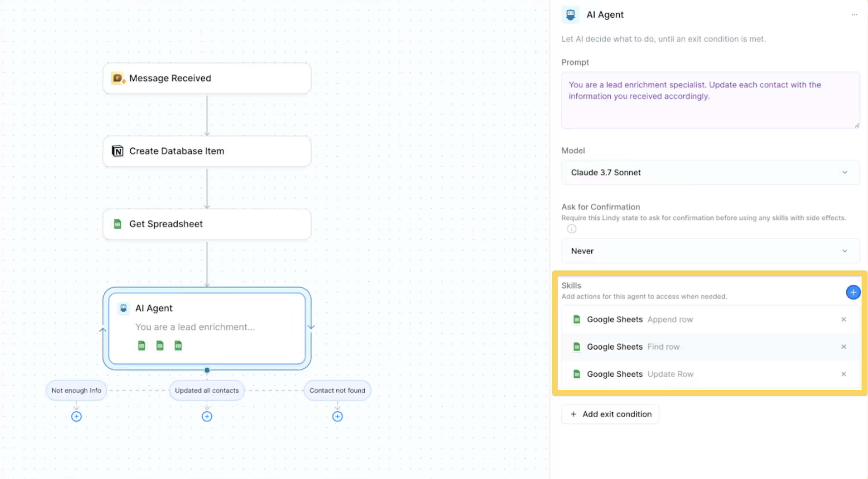Click the AI Agent robot icon in panel header

click(570, 15)
